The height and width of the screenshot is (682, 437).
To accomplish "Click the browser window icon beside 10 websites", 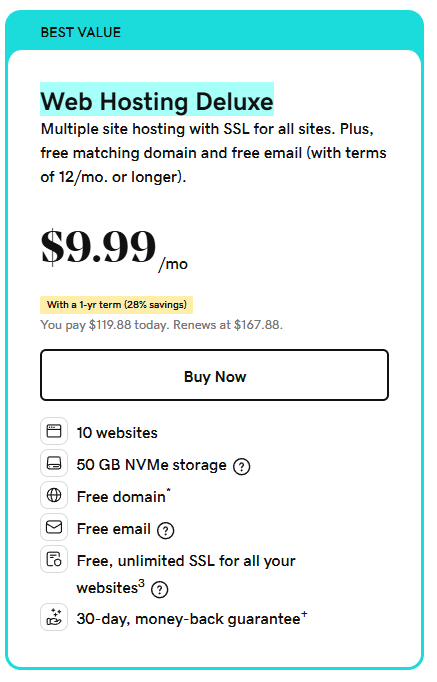I will (x=54, y=431).
